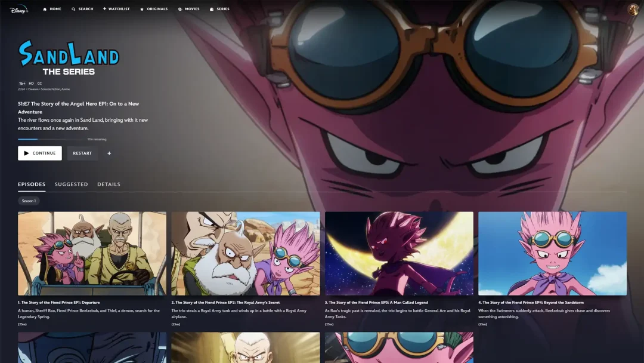
Task: Open the profile avatar menu
Action: [633, 9]
